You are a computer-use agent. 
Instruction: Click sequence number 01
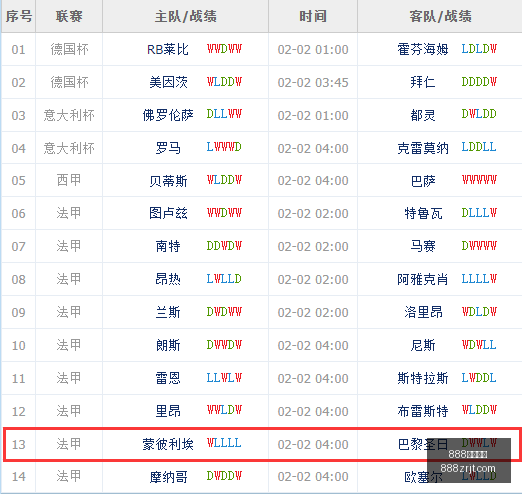[x=18, y=50]
